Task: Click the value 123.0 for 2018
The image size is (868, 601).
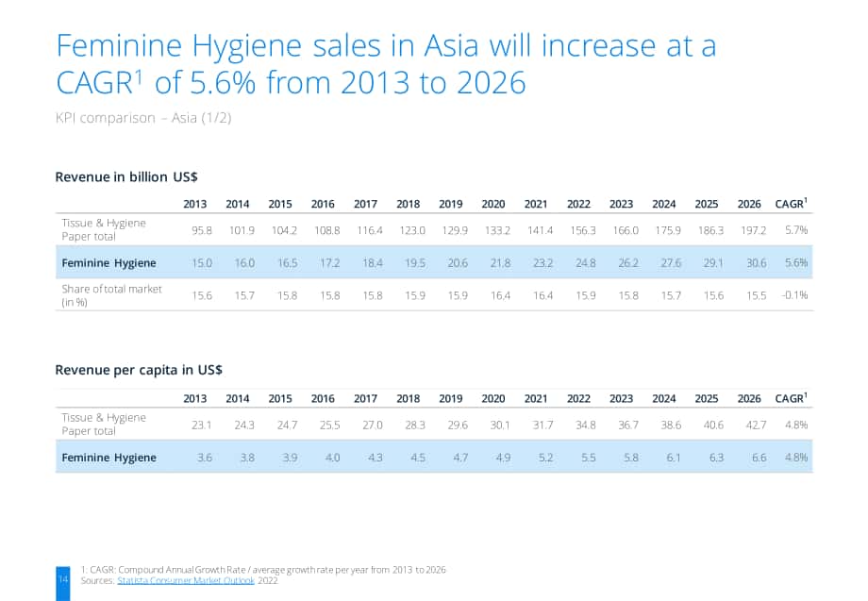Action: (412, 230)
